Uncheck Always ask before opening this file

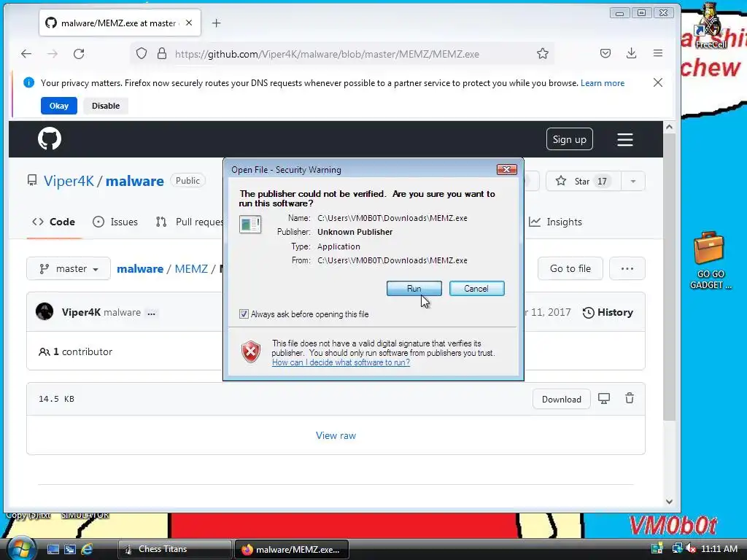244,314
